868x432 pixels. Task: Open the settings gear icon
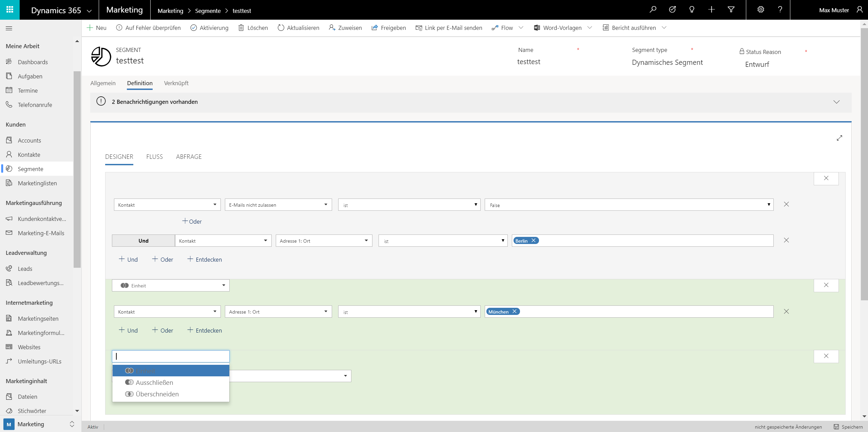coord(761,10)
